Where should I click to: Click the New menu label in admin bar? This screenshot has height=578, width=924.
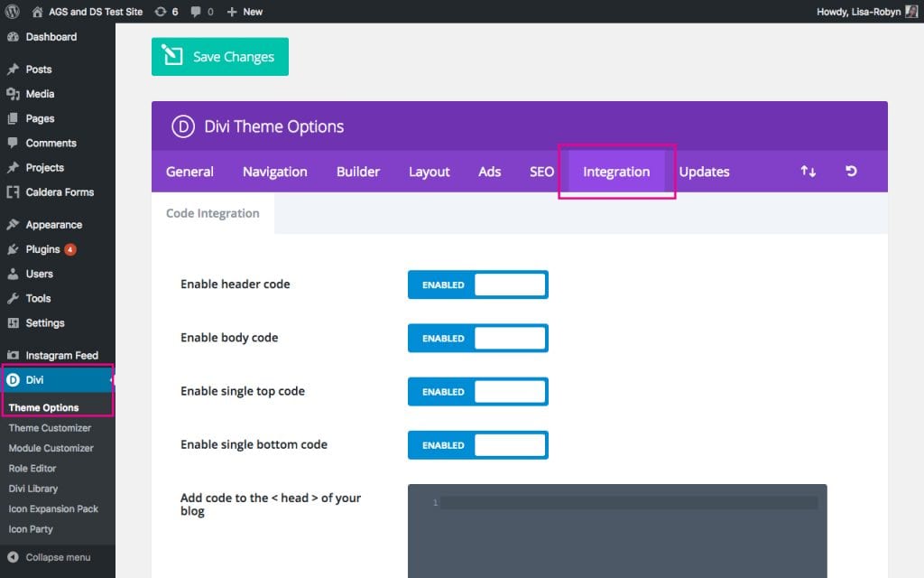[253, 12]
